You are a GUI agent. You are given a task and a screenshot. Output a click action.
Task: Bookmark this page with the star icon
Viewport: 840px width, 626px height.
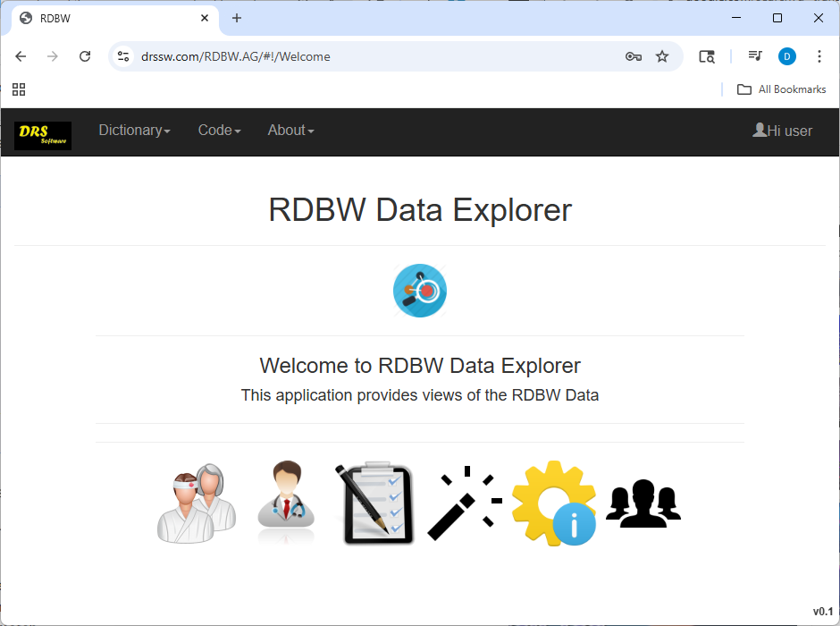pos(662,56)
